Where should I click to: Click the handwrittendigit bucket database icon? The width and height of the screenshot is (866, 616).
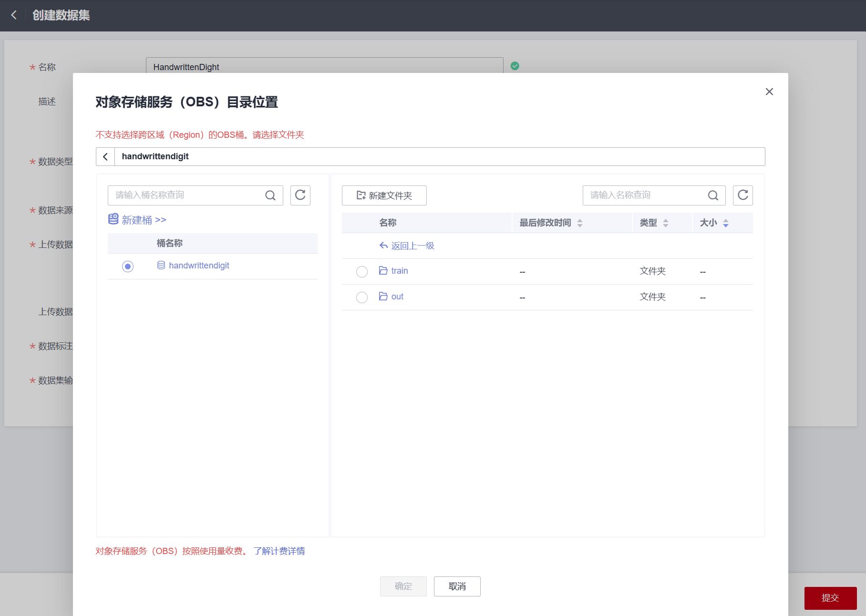pos(161,265)
